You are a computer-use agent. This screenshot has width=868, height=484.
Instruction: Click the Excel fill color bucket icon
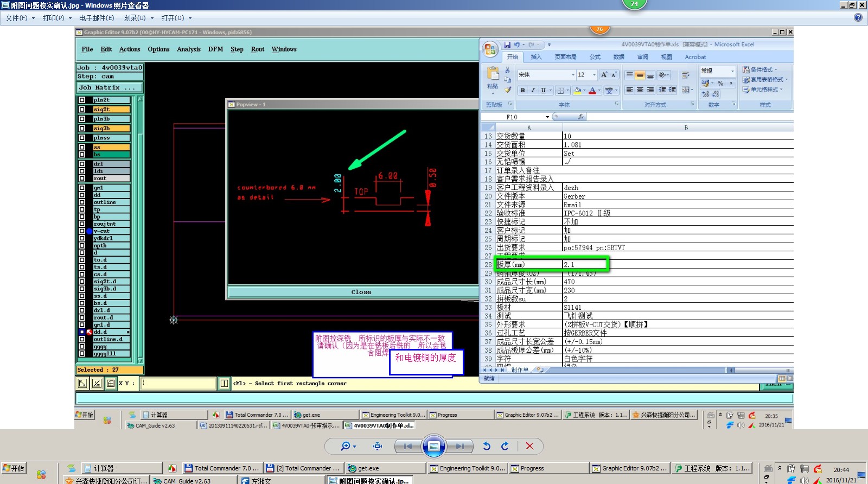coord(577,91)
